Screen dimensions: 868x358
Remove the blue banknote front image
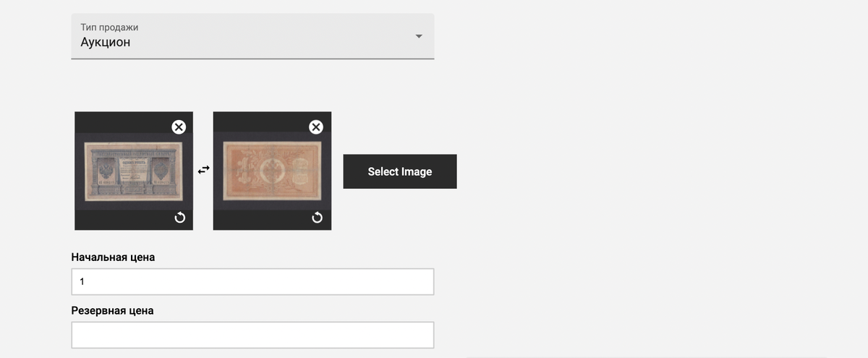pos(179,127)
